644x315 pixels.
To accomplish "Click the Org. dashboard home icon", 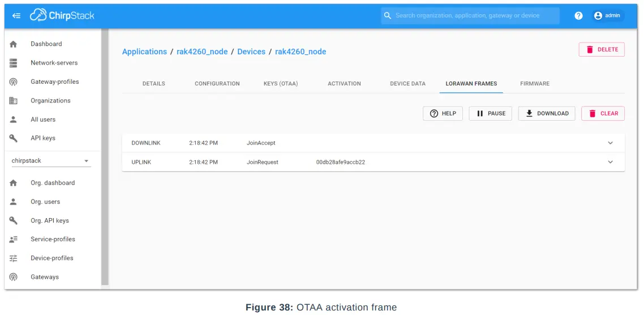I will tap(13, 183).
